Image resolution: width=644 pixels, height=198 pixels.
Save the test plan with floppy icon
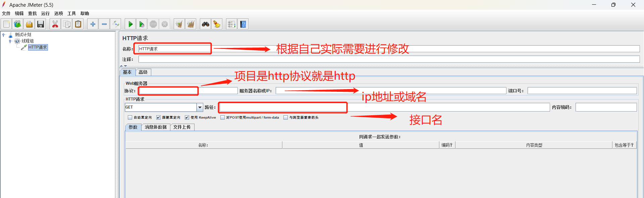tap(41, 24)
